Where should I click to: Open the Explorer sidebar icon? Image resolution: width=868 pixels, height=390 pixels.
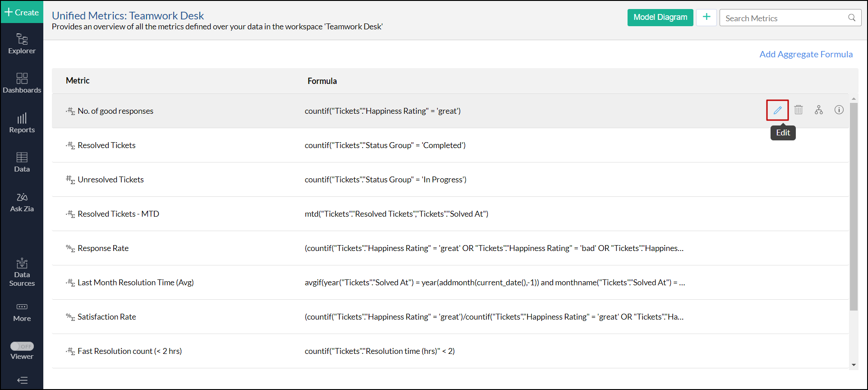point(22,44)
